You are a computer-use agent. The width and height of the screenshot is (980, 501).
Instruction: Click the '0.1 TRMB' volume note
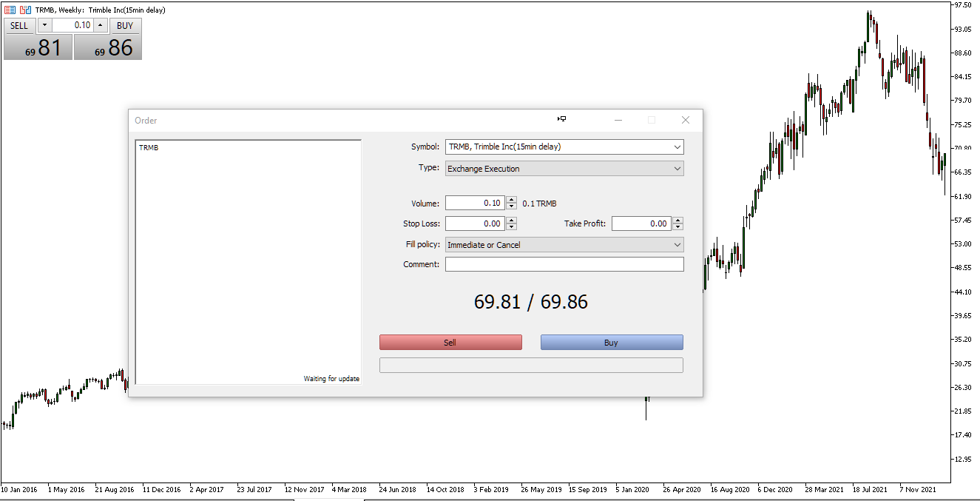tap(539, 204)
